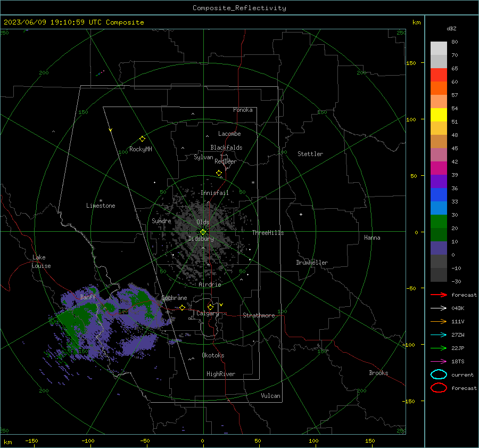The height and width of the screenshot is (448, 479).
Task: Click the Limestone label
Action: click(x=101, y=206)
